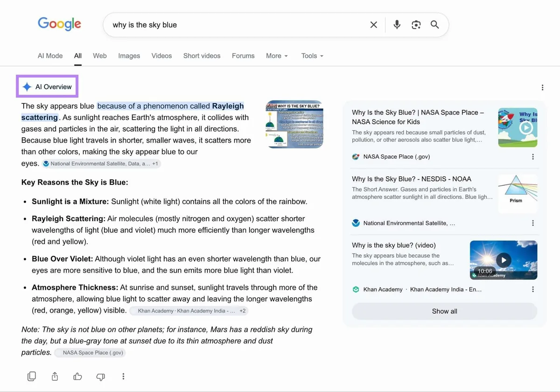Start voice search with the microphone icon
560x392 pixels.
click(x=397, y=25)
